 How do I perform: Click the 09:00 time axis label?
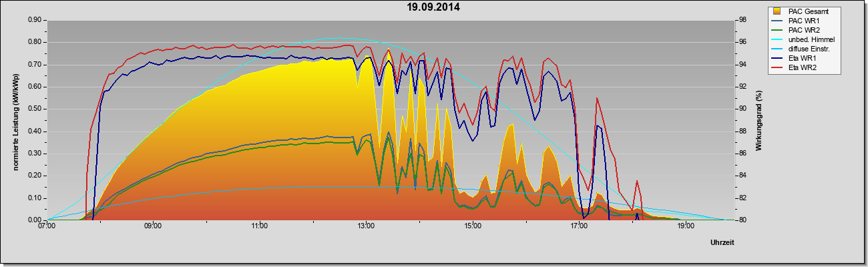coord(153,226)
